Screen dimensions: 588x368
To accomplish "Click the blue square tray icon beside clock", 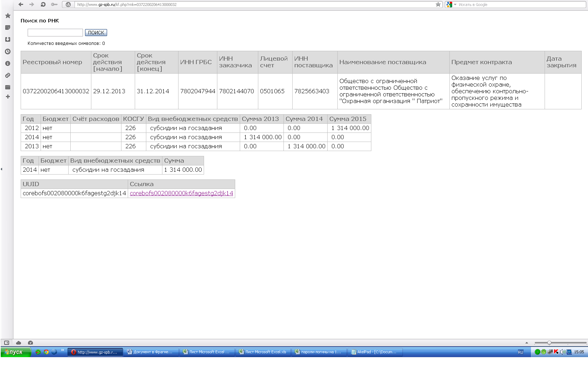I will (x=569, y=352).
